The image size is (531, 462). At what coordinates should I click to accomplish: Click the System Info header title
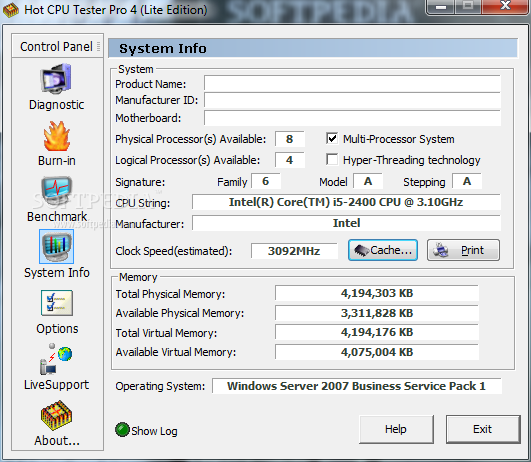coord(163,48)
